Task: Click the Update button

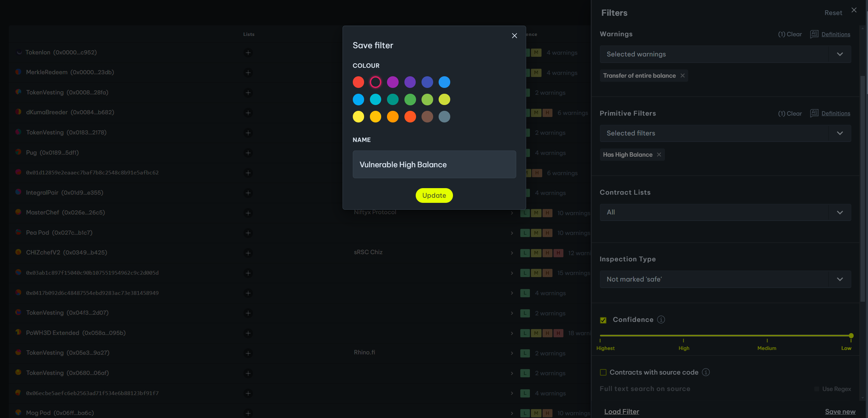Action: [434, 195]
